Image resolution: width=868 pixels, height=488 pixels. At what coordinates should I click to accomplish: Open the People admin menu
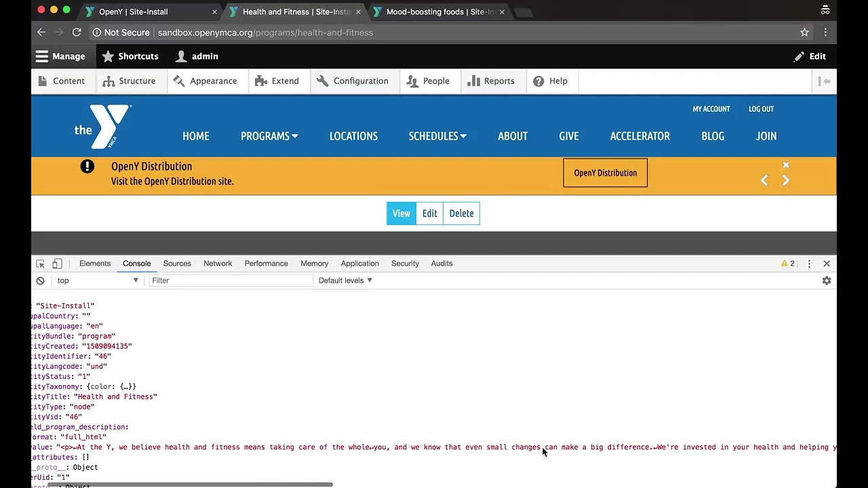click(428, 81)
